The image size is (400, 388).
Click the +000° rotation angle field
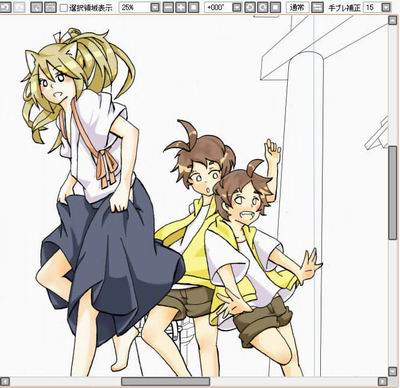pos(217,7)
